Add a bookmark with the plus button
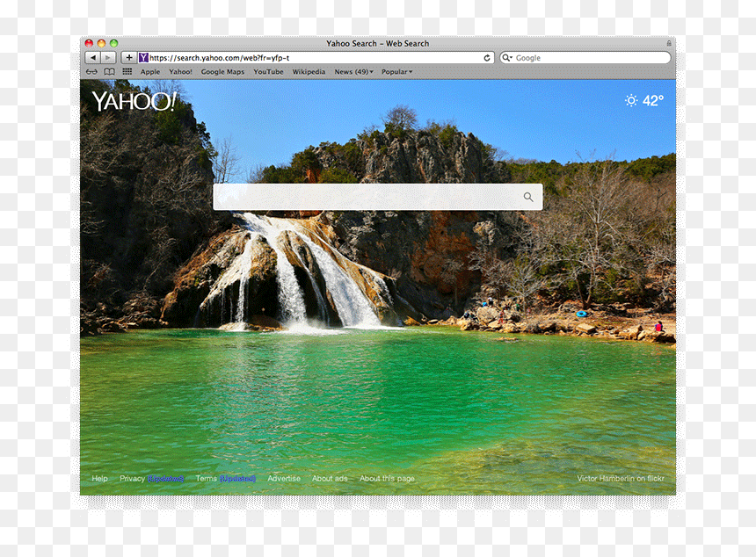The height and width of the screenshot is (557, 756). (x=128, y=58)
